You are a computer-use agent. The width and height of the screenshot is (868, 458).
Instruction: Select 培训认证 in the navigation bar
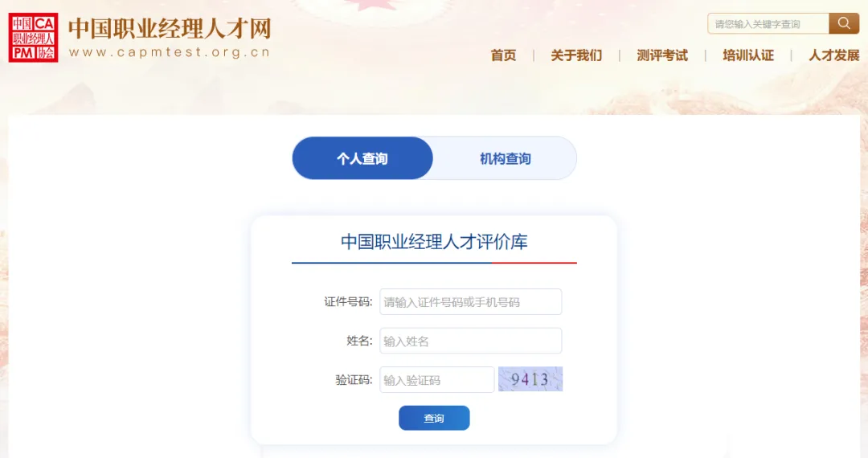[748, 55]
